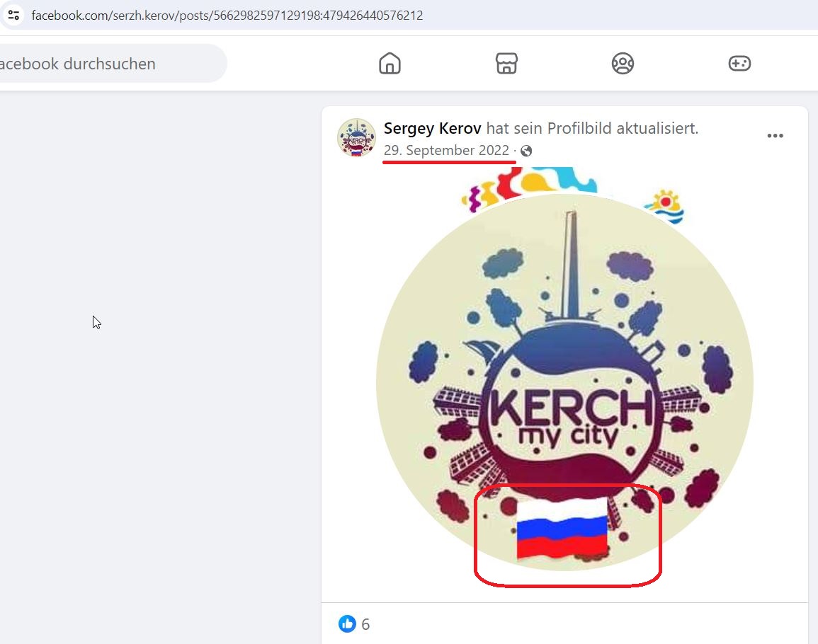Viewport: 818px width, 644px height.
Task: Click the 'Facebook durchsuchen' search field
Action: point(112,64)
